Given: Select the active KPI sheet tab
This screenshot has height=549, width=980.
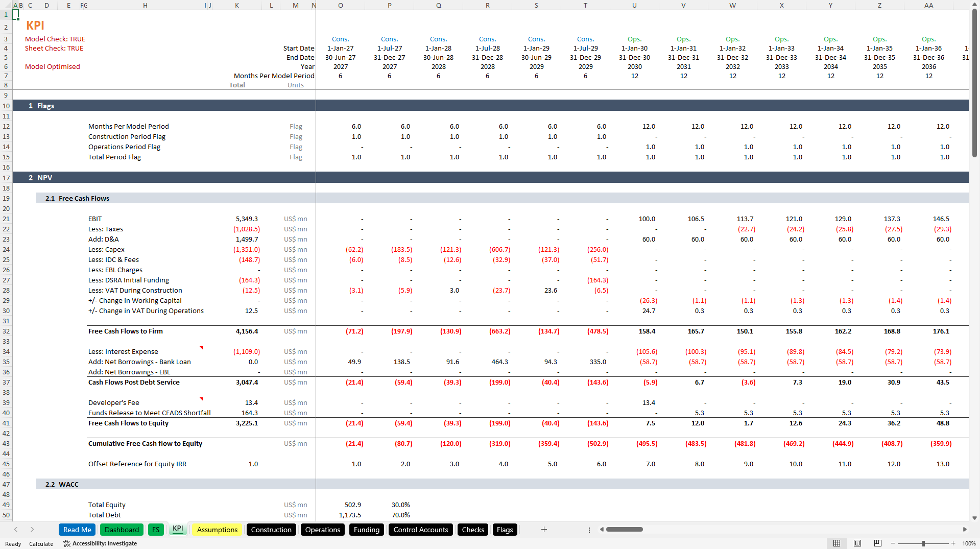Looking at the screenshot, I should (x=178, y=529).
